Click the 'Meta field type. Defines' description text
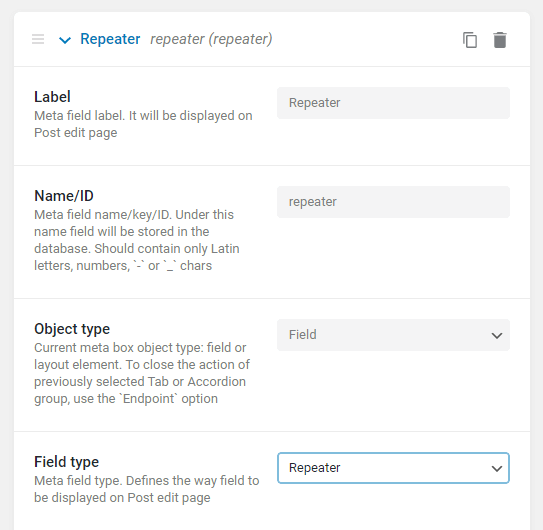Screen dimensions: 543x530 pos(146,489)
